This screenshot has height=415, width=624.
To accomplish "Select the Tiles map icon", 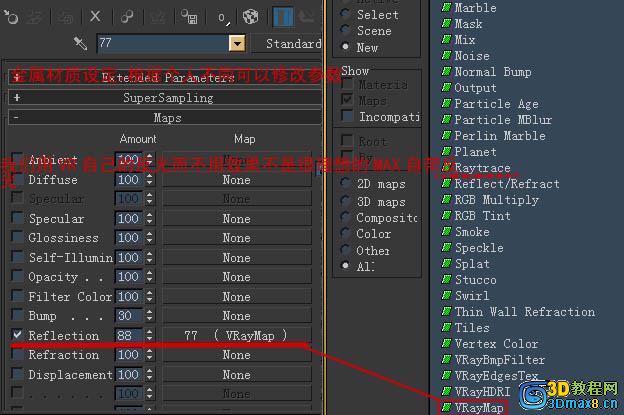I will tap(447, 327).
